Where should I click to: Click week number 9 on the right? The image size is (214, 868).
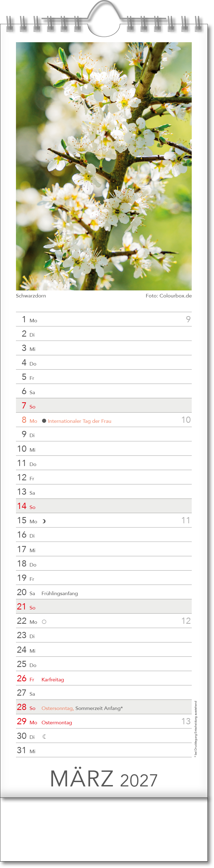188,319
